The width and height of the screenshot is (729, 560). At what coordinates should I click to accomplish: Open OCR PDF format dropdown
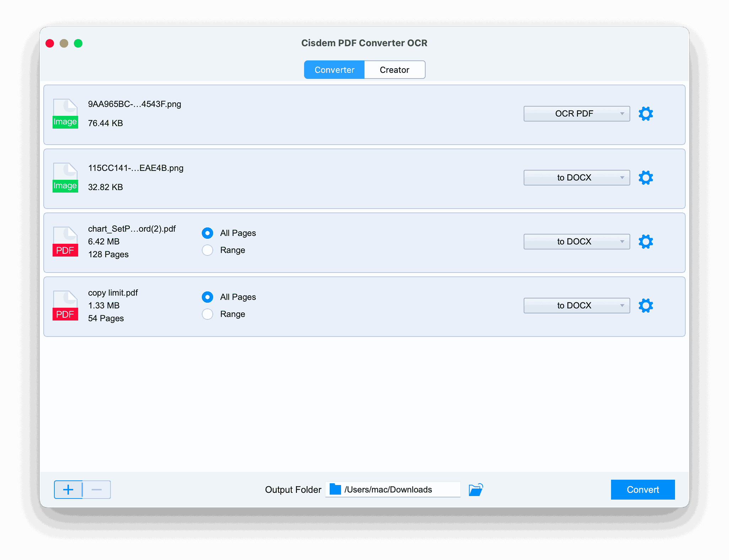[x=577, y=114]
